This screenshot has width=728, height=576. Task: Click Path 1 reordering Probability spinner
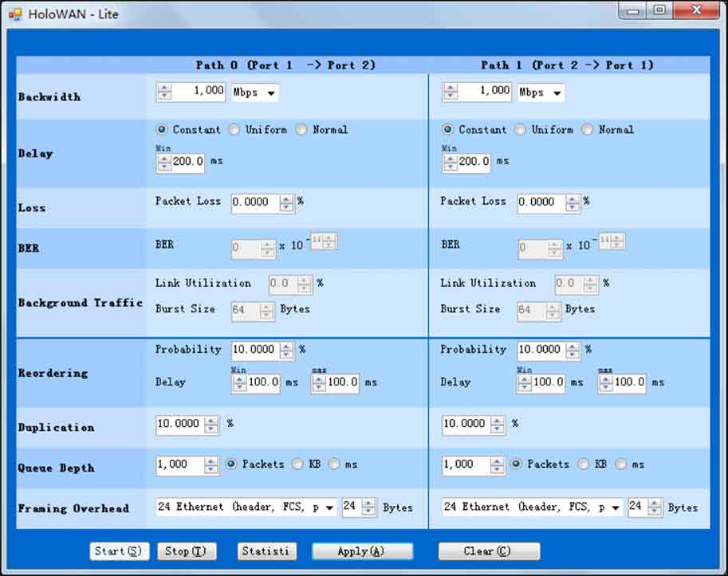573,351
